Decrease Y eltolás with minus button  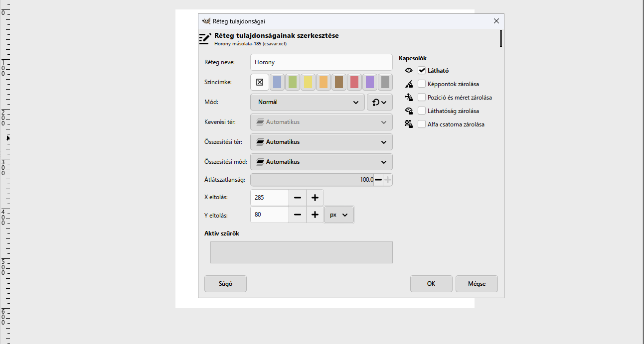[298, 215]
